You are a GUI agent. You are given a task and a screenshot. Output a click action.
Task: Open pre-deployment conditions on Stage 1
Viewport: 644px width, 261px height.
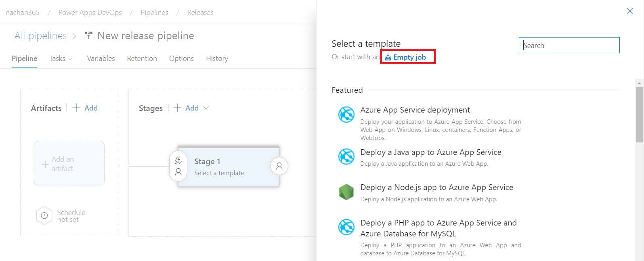coord(178,166)
